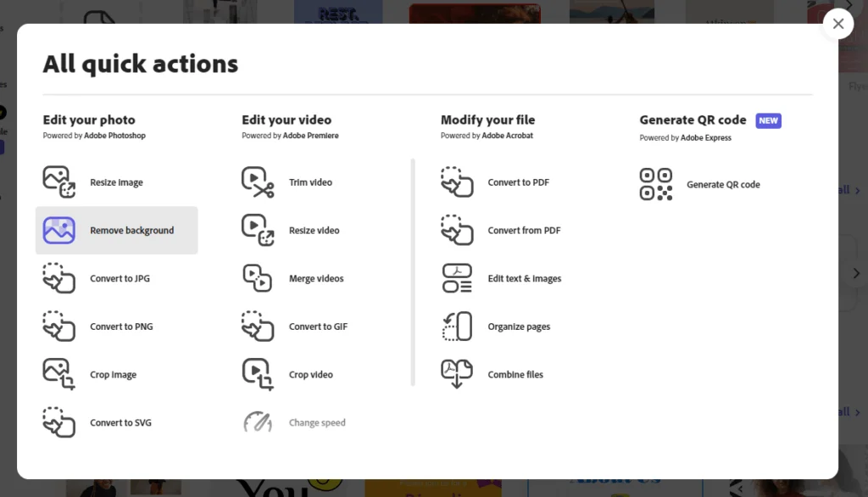The height and width of the screenshot is (497, 868).
Task: Click the Merge videos icon
Action: [258, 278]
